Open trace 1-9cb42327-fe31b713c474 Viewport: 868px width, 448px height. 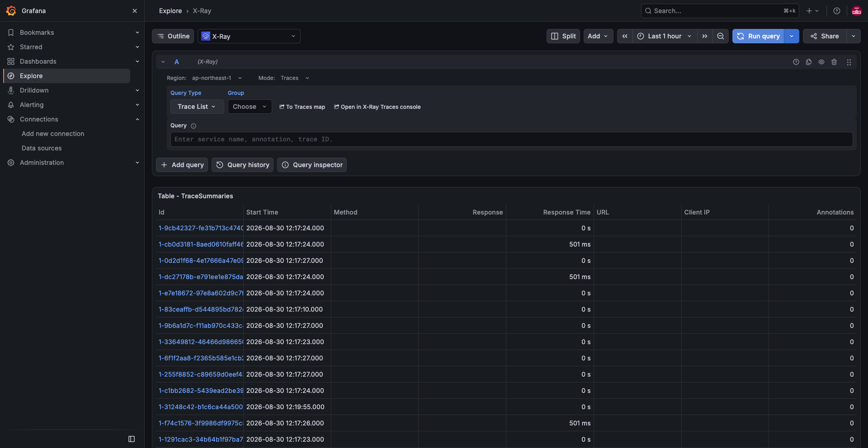pyautogui.click(x=201, y=228)
